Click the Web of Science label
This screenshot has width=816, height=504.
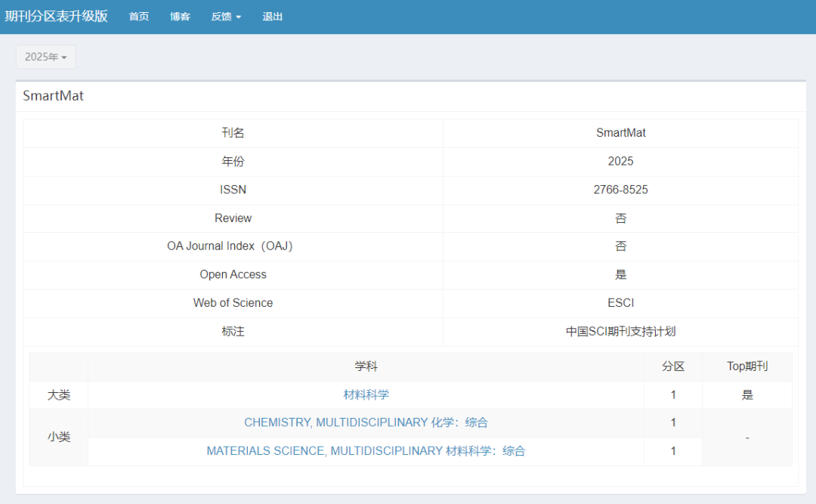click(233, 303)
